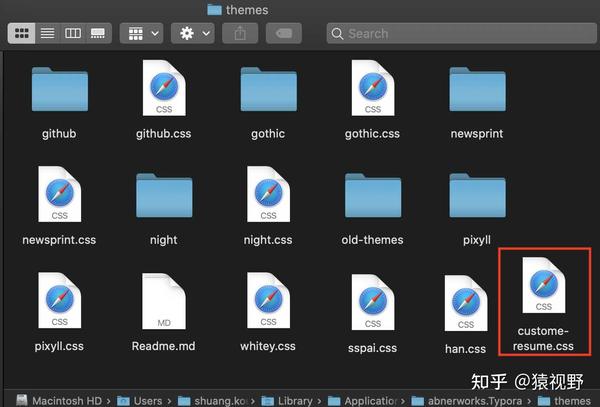Image resolution: width=600 pixels, height=407 pixels.
Task: Click the github.css file name label
Action: 164,134
